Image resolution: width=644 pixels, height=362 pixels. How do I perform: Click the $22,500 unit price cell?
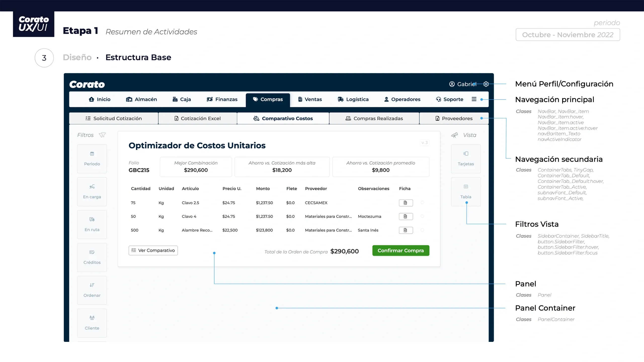click(230, 230)
